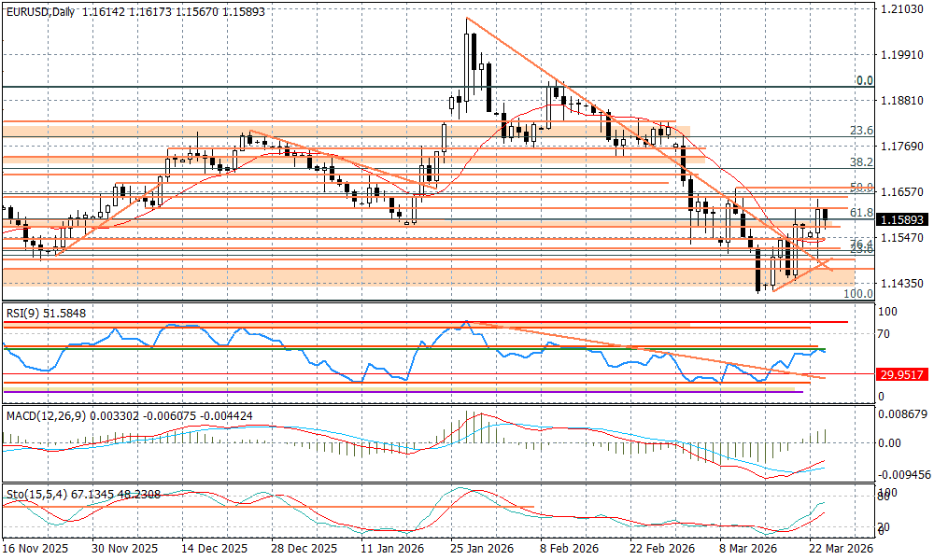Click the 50.0 Fibonacci level label
This screenshot has height=560, width=934.
click(x=861, y=187)
